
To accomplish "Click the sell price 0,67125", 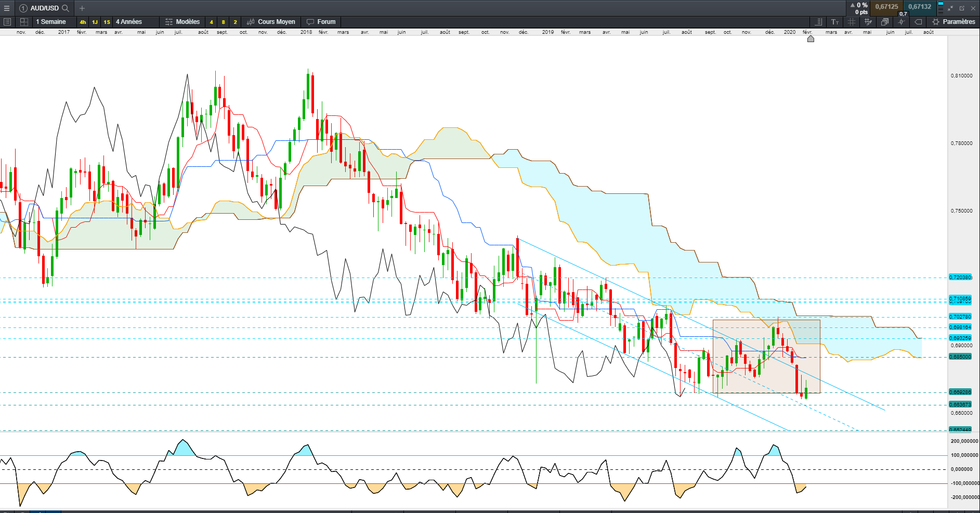I will pyautogui.click(x=886, y=7).
